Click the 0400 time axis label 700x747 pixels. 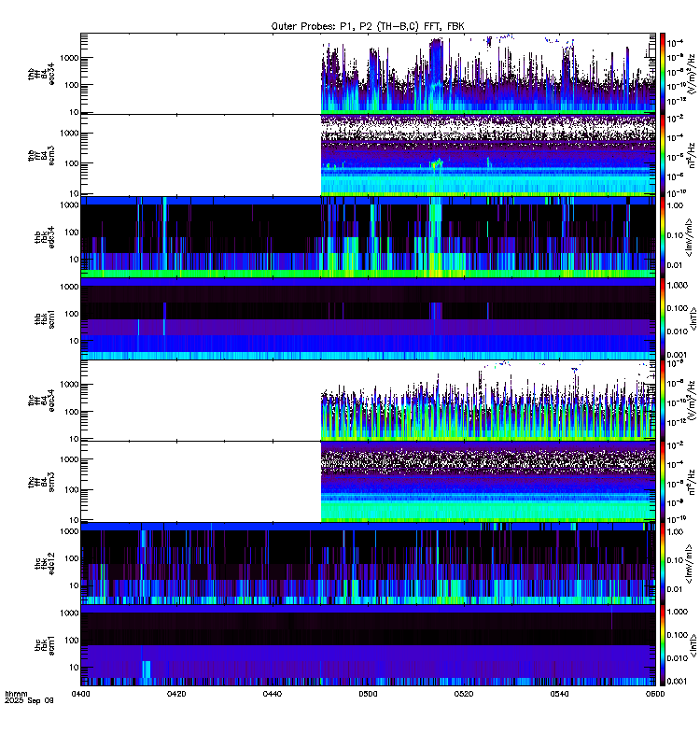click(80, 694)
